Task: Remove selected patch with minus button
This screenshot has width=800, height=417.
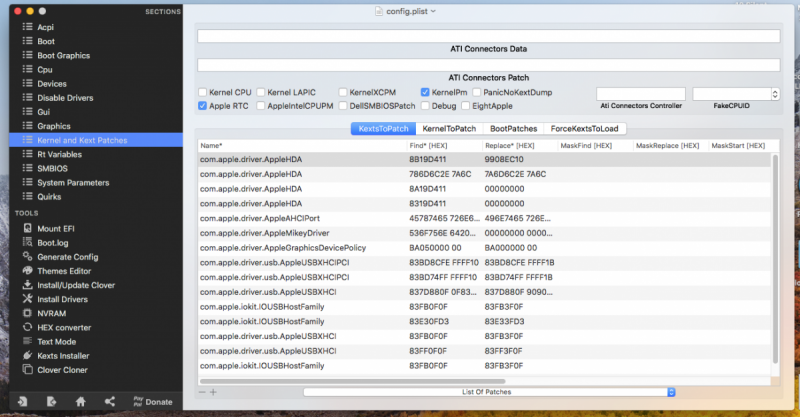Action: tap(202, 392)
